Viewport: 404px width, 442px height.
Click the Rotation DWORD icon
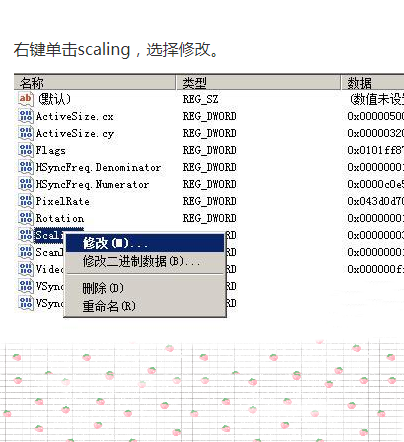[x=26, y=218]
